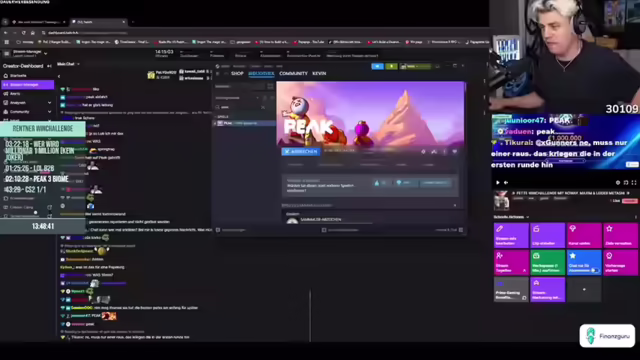Collapse the Creator-Dashboard sidebar
The width and height of the screenshot is (640, 360).
click(x=49, y=66)
